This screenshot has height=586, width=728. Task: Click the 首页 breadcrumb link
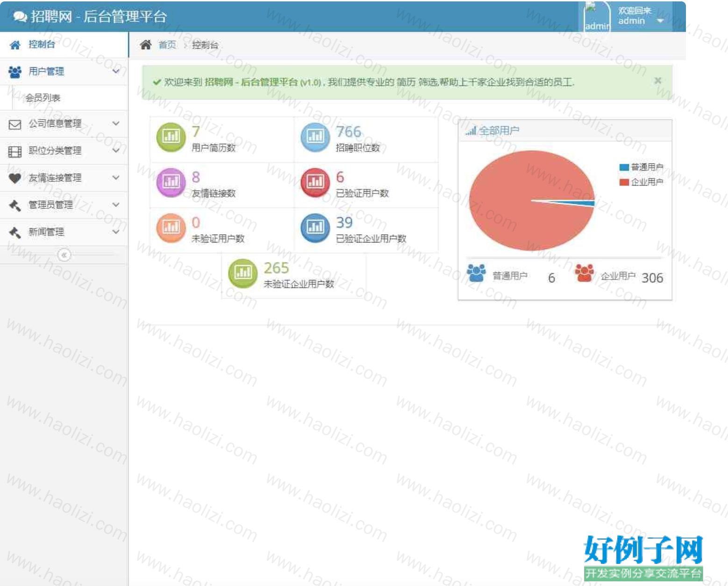point(167,45)
